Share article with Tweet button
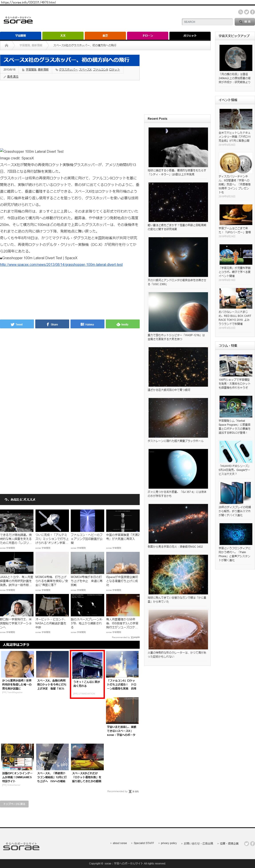This screenshot has height=868, width=255. click(x=17, y=324)
